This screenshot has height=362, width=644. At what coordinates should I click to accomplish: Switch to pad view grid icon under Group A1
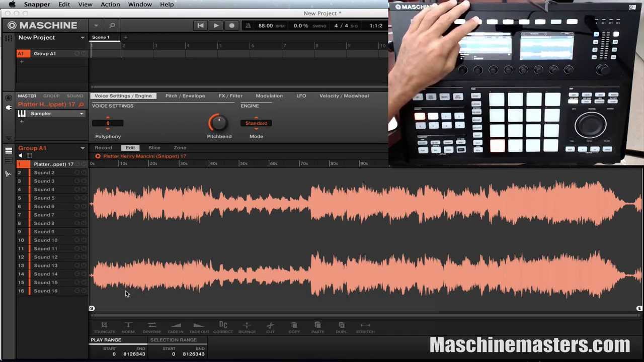(x=29, y=156)
